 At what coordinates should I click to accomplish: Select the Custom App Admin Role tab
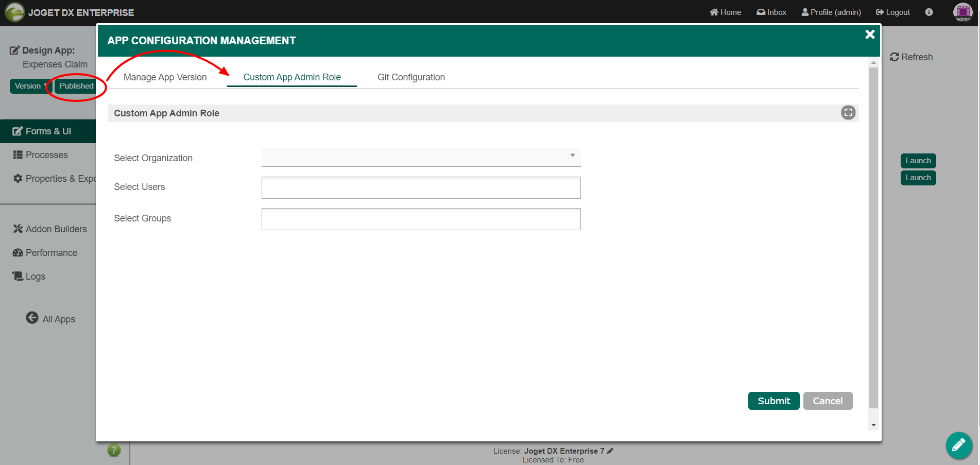click(292, 77)
